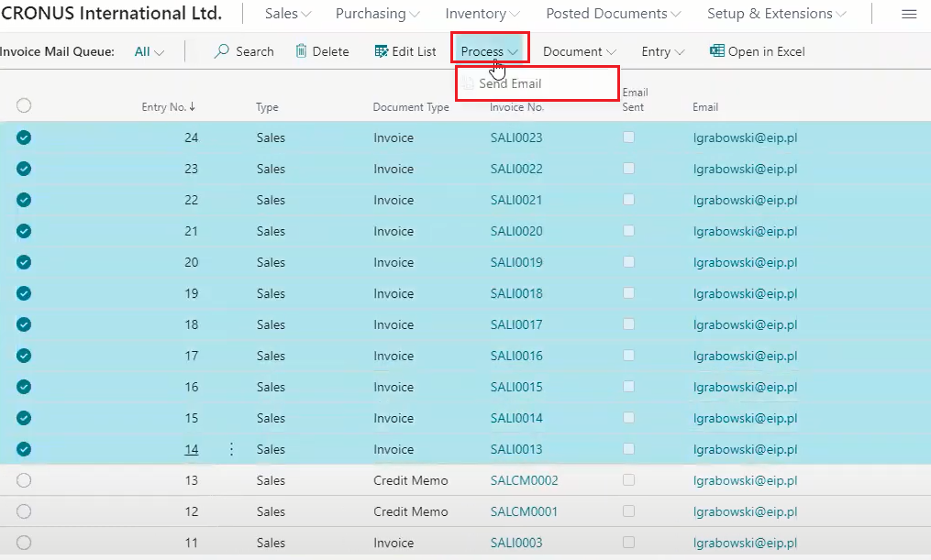This screenshot has width=931, height=560.
Task: Expand the Setup & Extensions menu
Action: pyautogui.click(x=777, y=14)
